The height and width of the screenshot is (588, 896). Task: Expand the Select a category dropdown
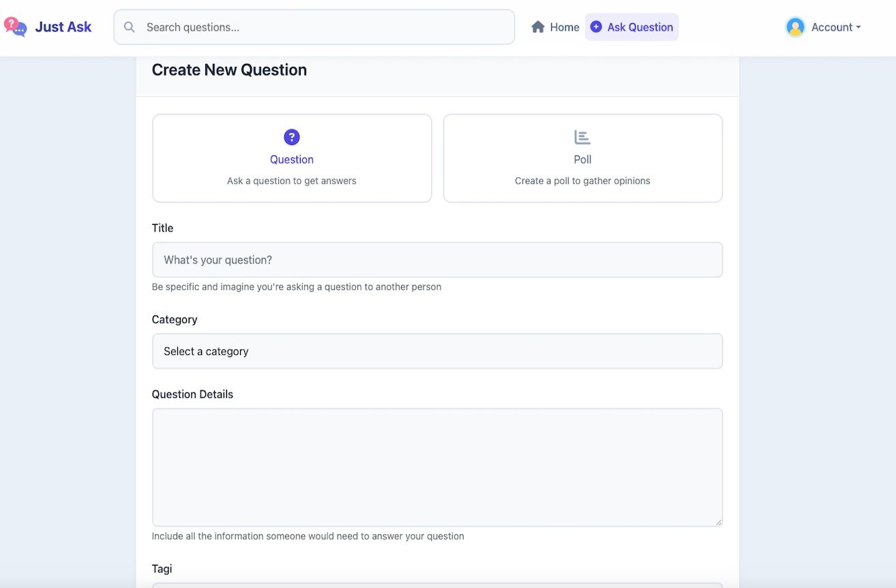tap(437, 352)
